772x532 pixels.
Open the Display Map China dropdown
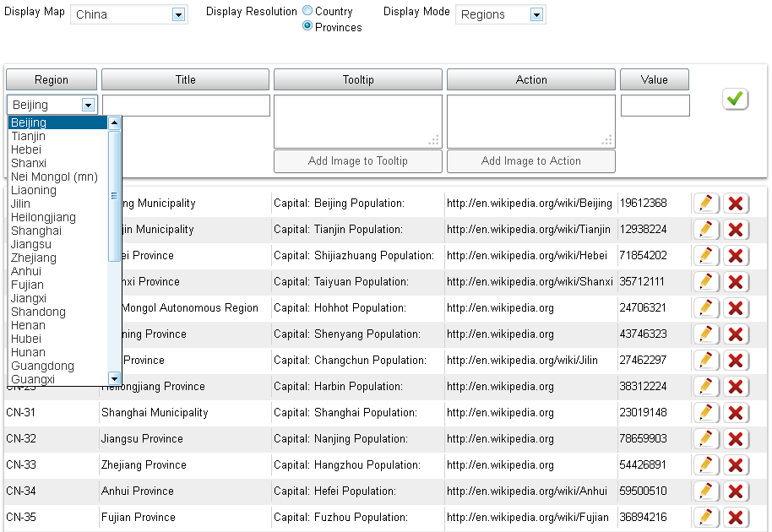point(129,14)
